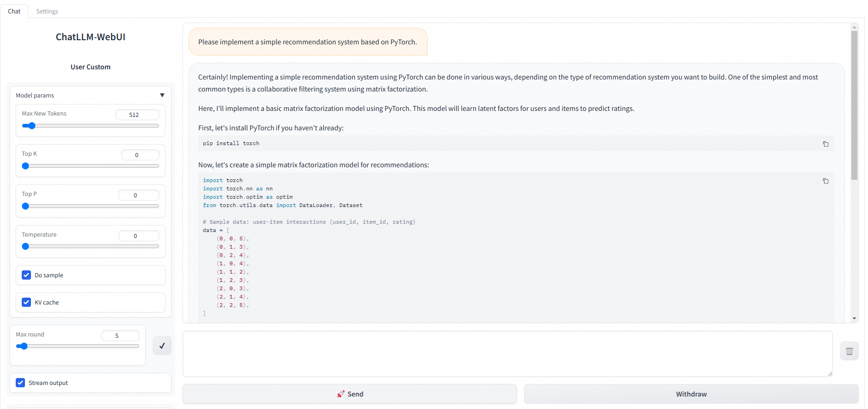Disable the Do sample checkbox

pos(27,275)
